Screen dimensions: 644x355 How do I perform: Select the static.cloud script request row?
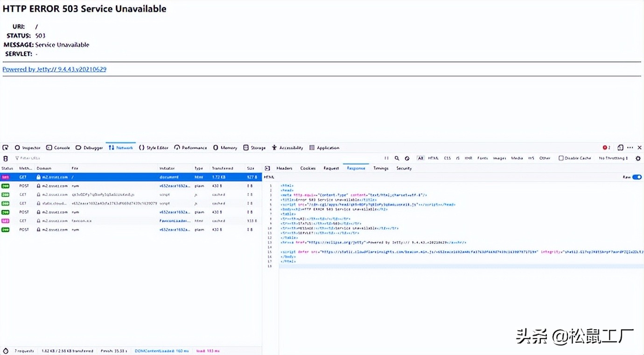131,203
